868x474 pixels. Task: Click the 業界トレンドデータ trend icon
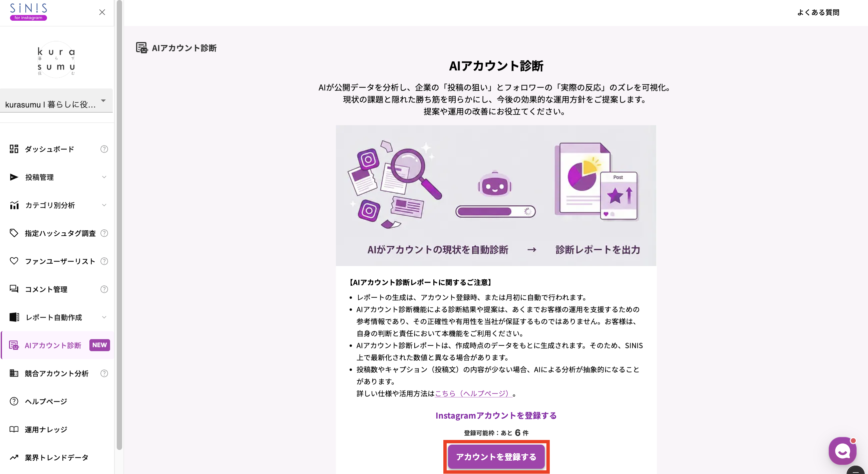point(13,458)
